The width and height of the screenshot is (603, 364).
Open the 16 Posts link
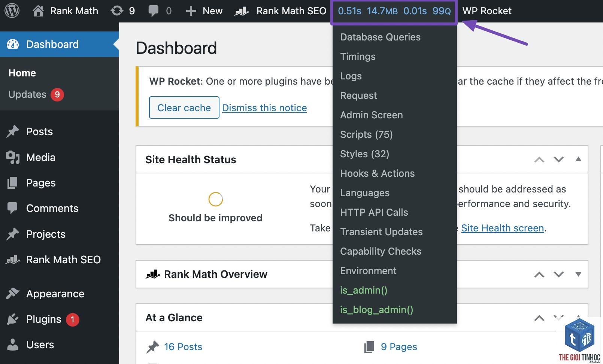pos(183,347)
